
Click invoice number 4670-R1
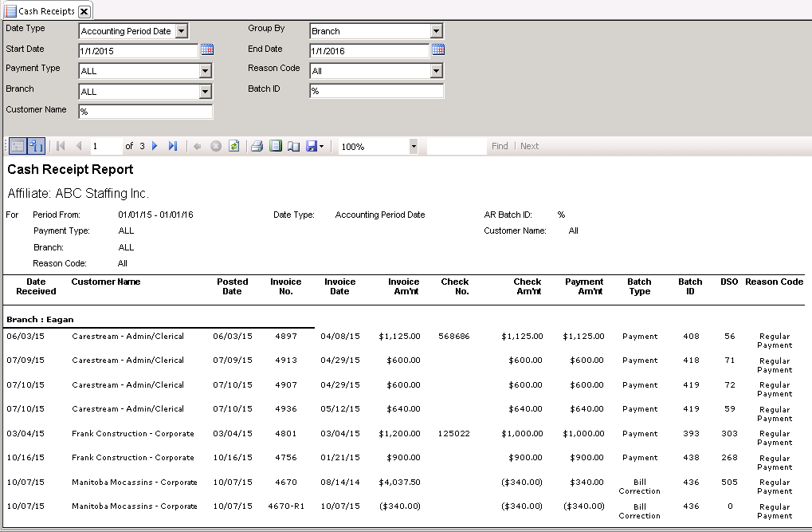pos(286,506)
